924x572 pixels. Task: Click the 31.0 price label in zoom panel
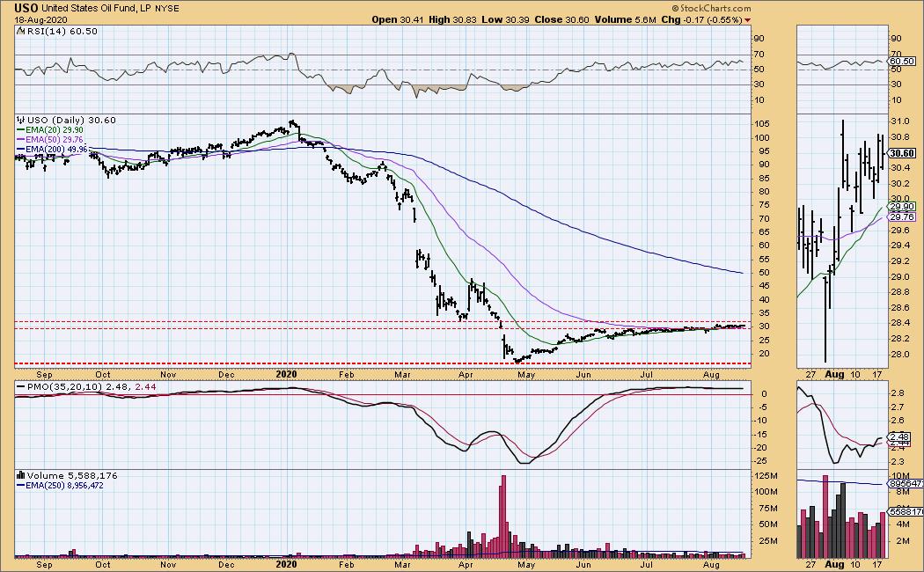point(899,121)
